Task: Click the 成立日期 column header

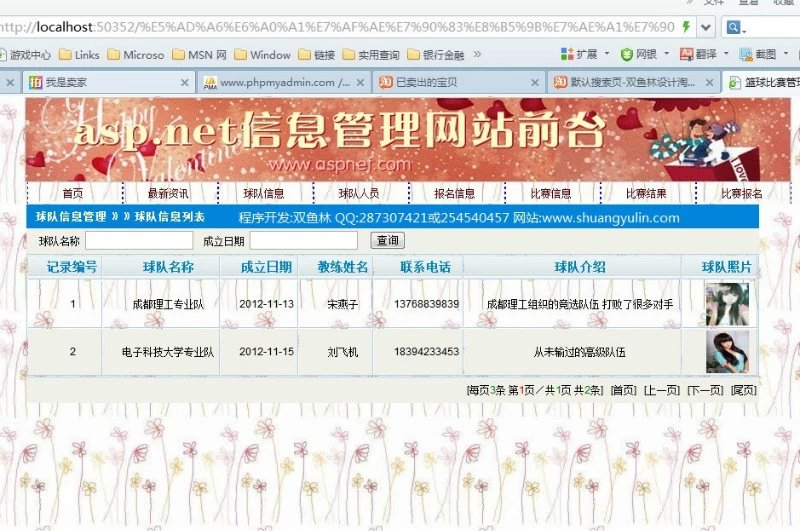Action: click(266, 267)
